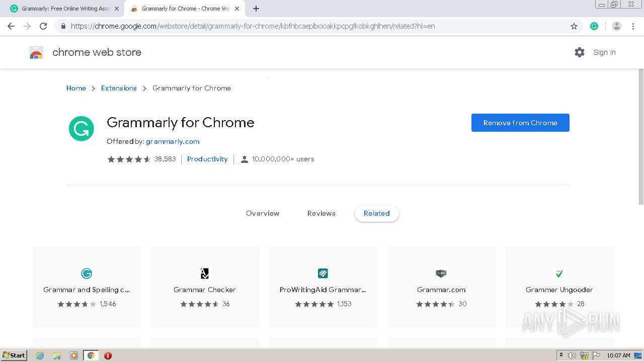
Task: Click Remove from Chrome button
Action: [x=520, y=123]
